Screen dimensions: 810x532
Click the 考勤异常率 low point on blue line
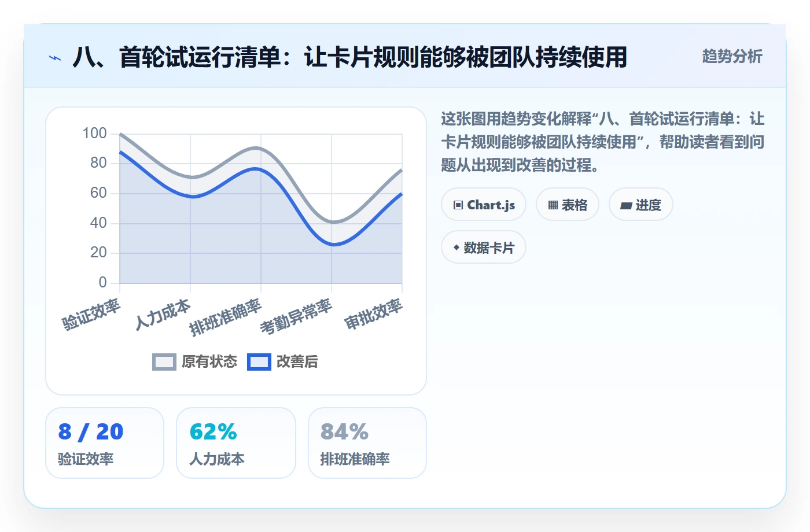coord(333,245)
